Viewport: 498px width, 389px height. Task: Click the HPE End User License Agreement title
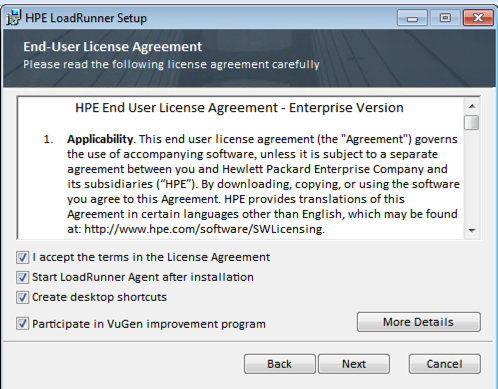pos(239,108)
